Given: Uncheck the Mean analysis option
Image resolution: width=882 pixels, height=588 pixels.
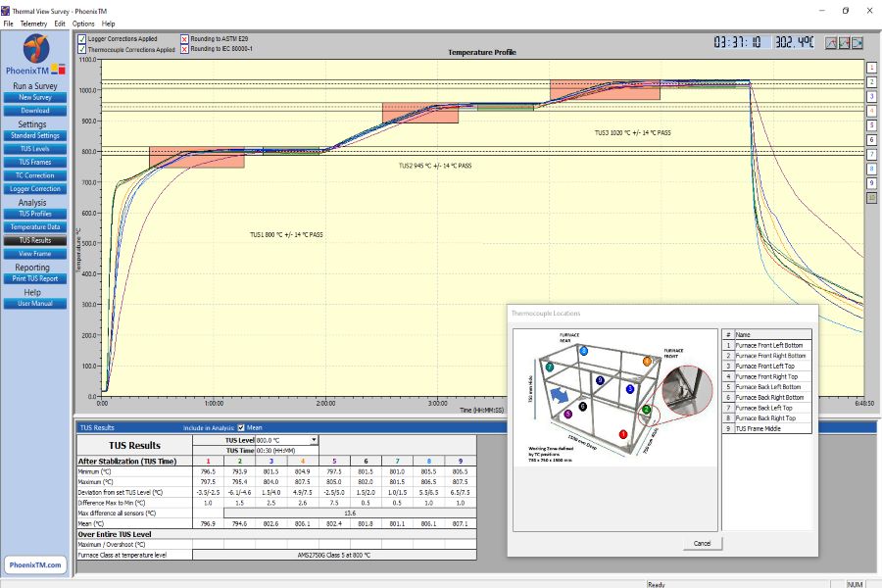Looking at the screenshot, I should 240,427.
